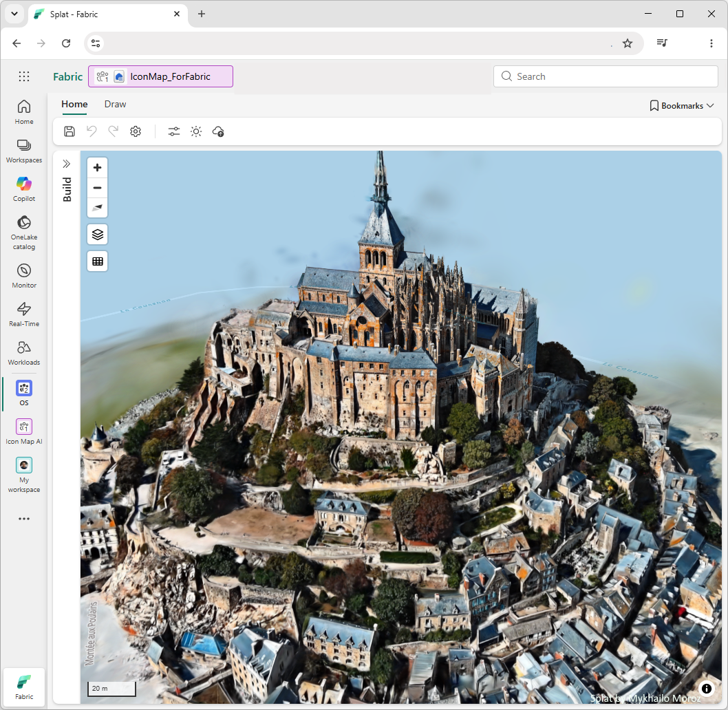Image resolution: width=728 pixels, height=710 pixels.
Task: Save the map with the disk icon
Action: (69, 131)
